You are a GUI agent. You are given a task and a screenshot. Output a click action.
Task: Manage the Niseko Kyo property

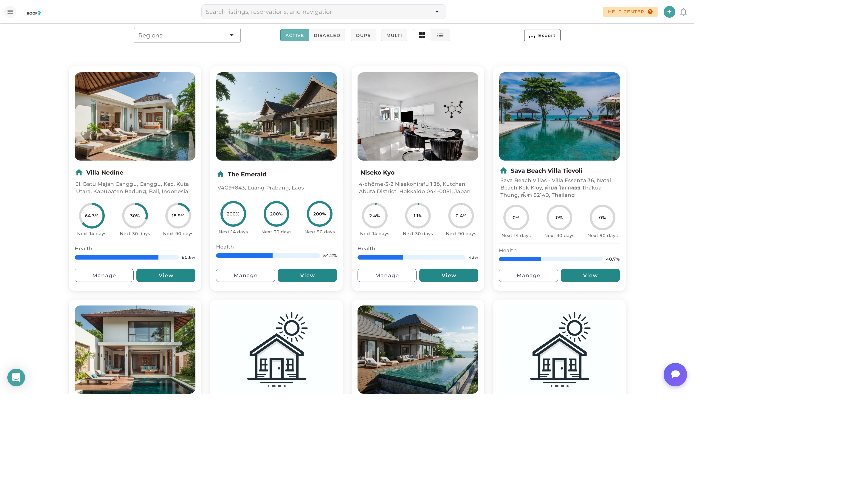coord(387,275)
